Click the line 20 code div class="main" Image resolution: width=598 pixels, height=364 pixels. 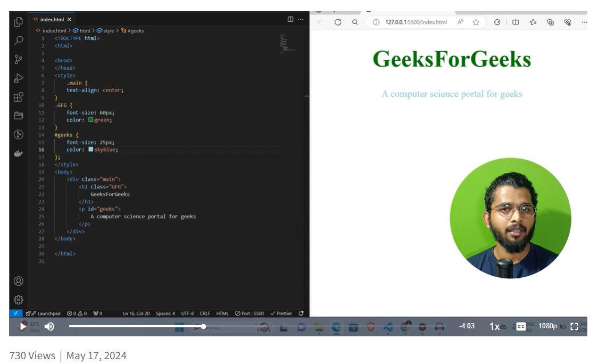pos(94,179)
